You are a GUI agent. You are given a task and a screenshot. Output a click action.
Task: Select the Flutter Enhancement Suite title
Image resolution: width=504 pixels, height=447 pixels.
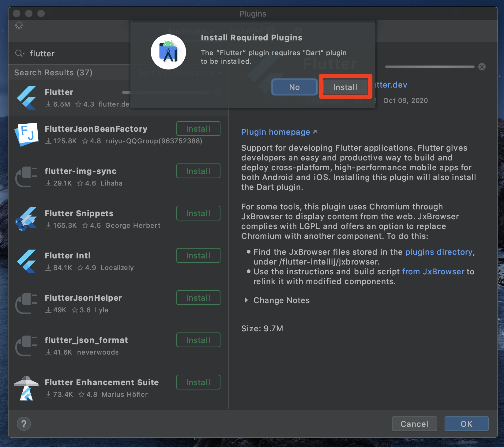(102, 382)
